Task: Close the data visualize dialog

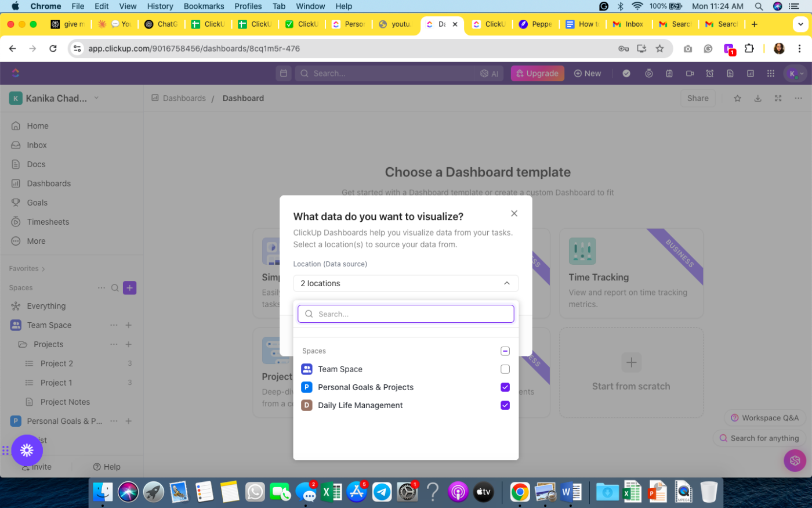Action: [514, 214]
